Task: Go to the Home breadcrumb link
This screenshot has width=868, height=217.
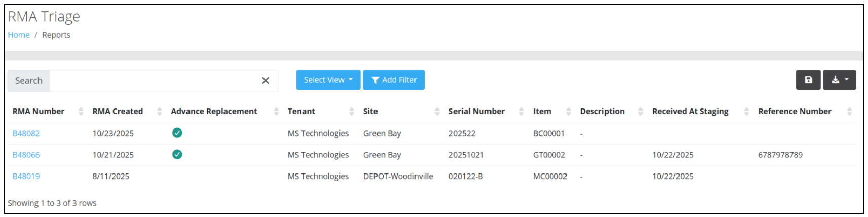Action: [19, 35]
